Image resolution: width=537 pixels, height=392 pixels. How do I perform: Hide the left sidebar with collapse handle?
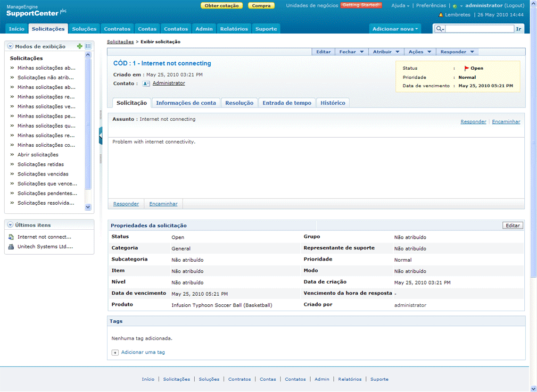point(101,136)
